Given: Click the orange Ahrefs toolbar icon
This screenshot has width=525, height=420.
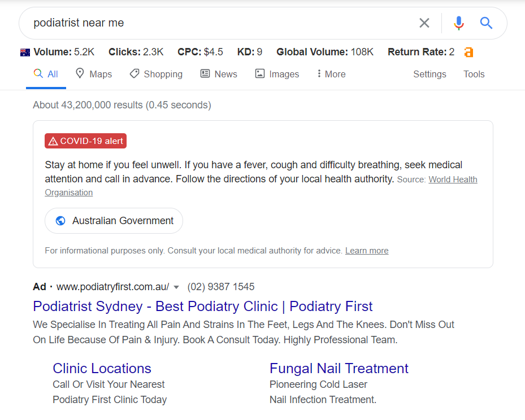Looking at the screenshot, I should point(468,53).
